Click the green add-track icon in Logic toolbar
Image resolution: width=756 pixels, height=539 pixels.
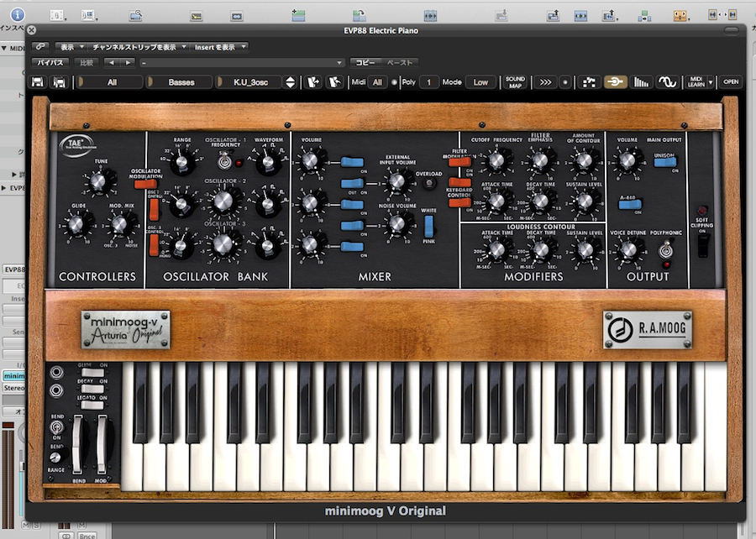pos(298,15)
